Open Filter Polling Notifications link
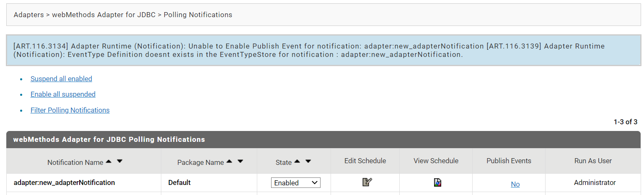 coord(70,110)
